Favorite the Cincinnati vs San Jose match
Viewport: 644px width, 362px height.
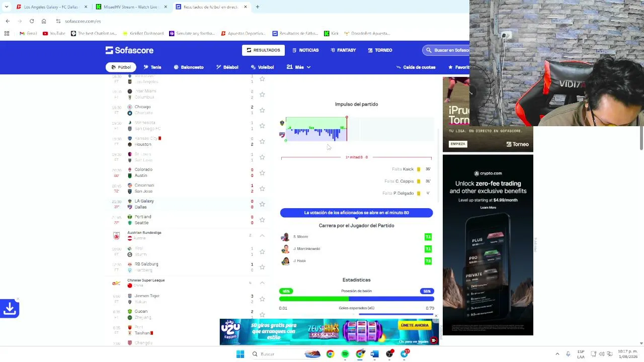[262, 189]
